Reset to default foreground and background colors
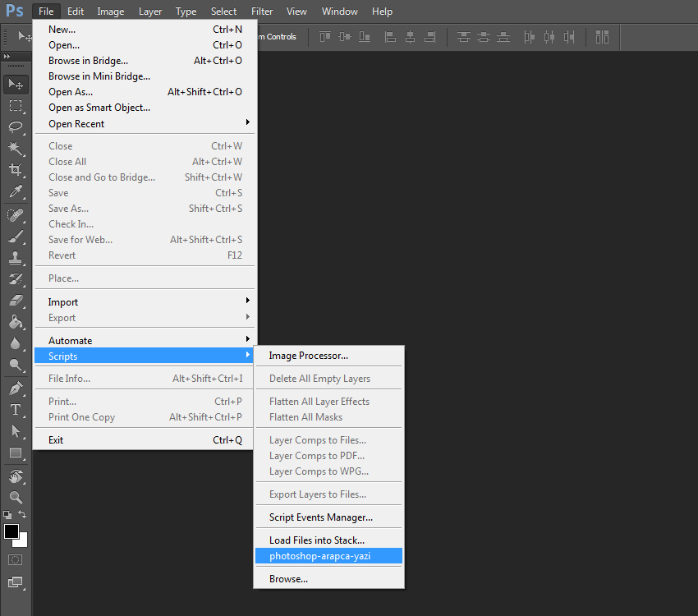Viewport: 698px width, 616px height. point(7,515)
